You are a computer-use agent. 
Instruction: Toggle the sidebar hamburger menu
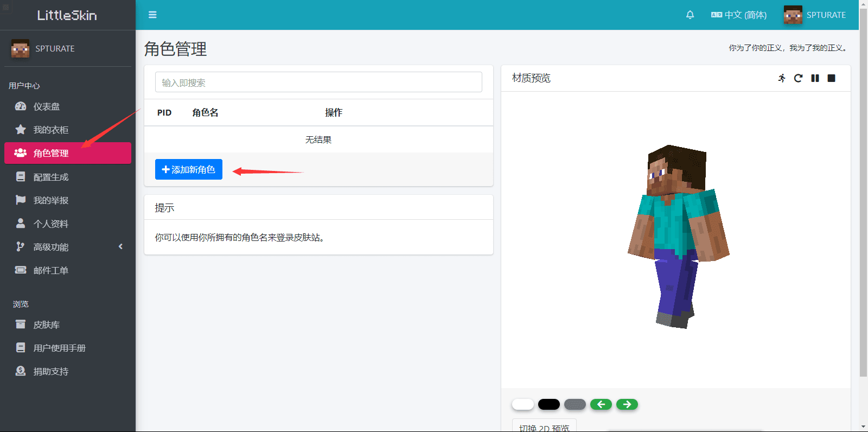152,15
